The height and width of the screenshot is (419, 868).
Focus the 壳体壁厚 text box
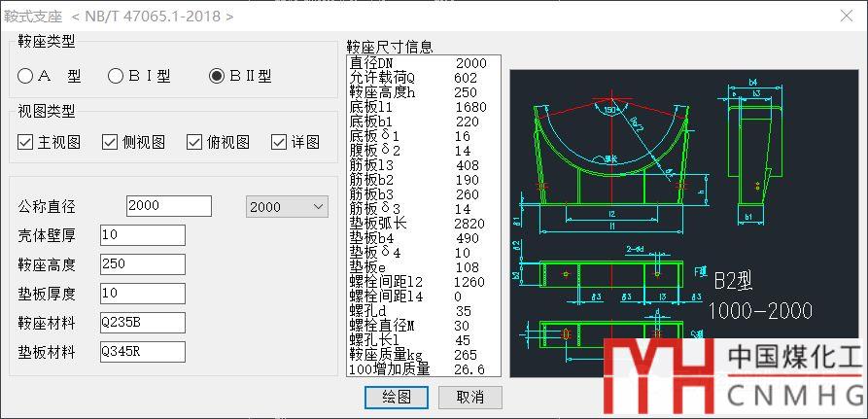pos(142,235)
